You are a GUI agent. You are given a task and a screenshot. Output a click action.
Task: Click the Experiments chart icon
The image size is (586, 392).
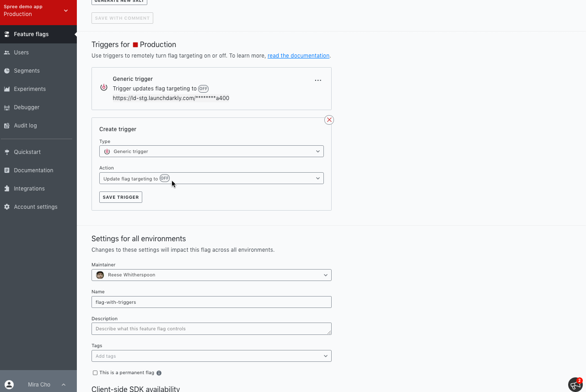(7, 89)
